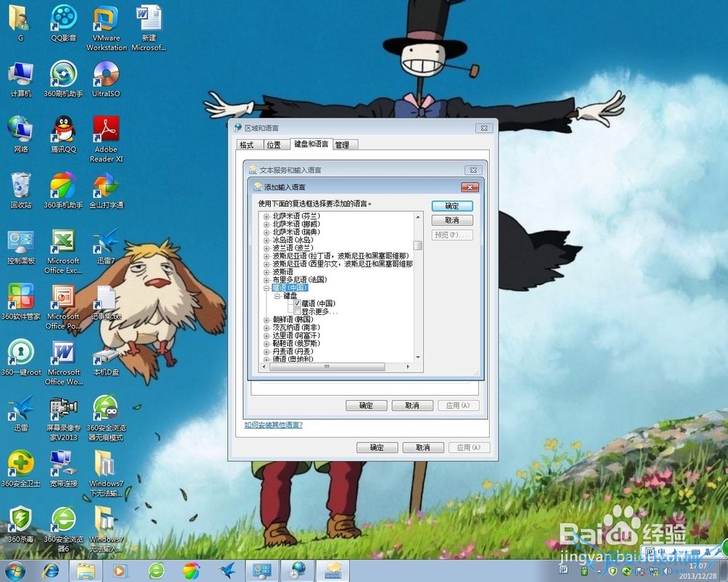Screen dimensions: 728x582
Task: Expand the 波兰语 (波兰) node
Action: pyautogui.click(x=266, y=248)
